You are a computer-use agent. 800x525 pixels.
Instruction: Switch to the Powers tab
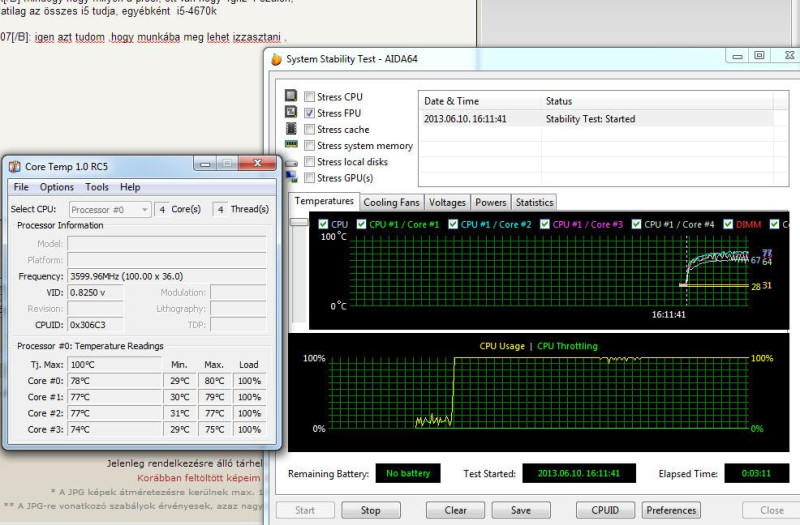tap(491, 203)
